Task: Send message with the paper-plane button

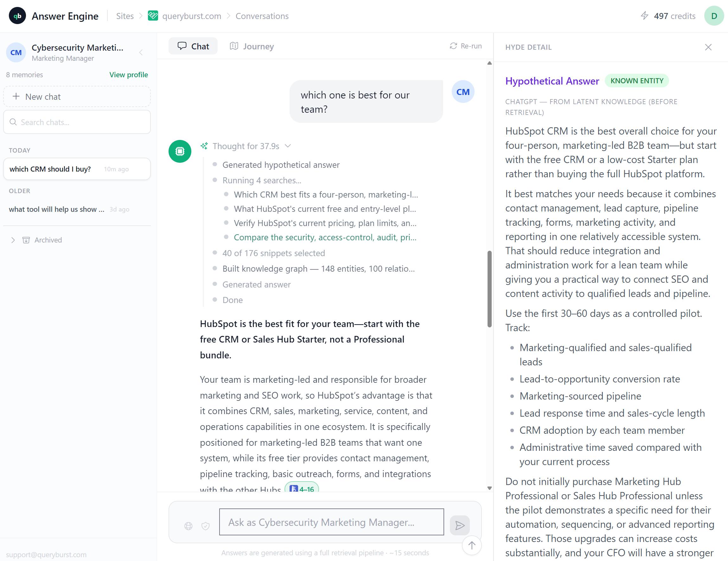Action: click(460, 525)
